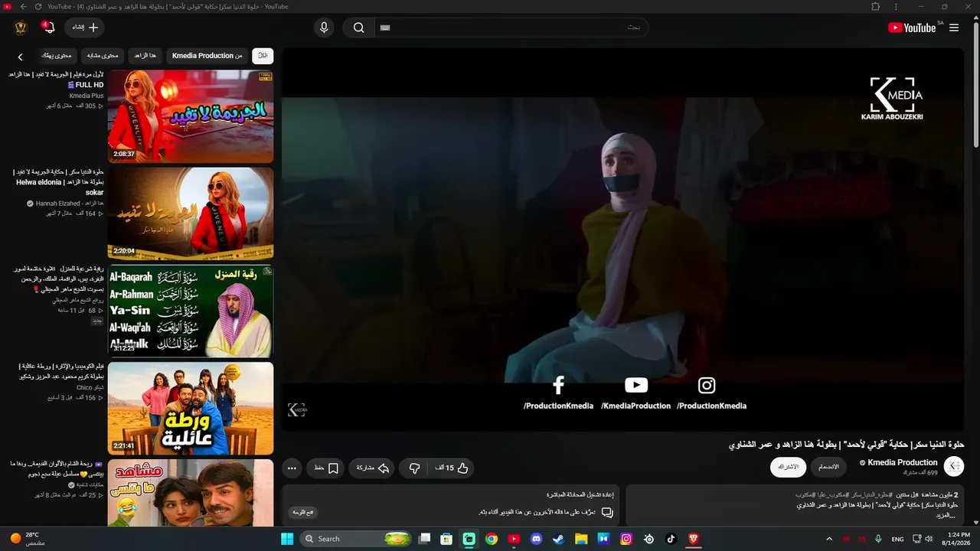Click the page vertical scrollbar
This screenshot has height=551, width=980.
pos(975,84)
